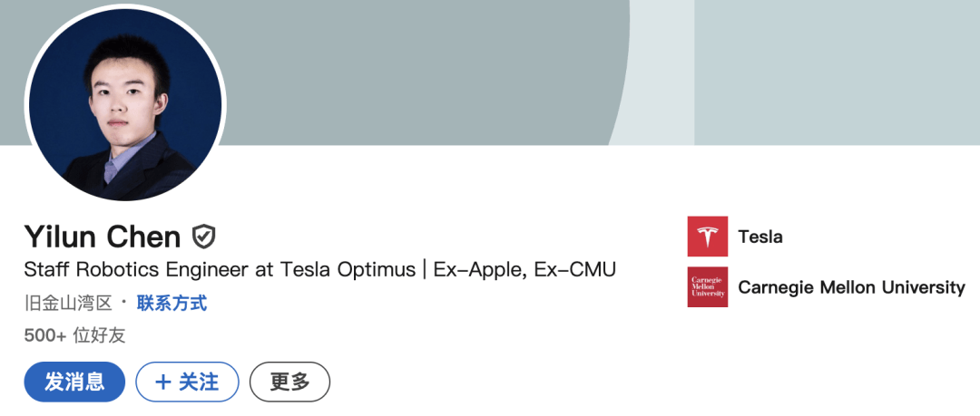
Task: Click the lighter right section of banner
Action: click(817, 73)
